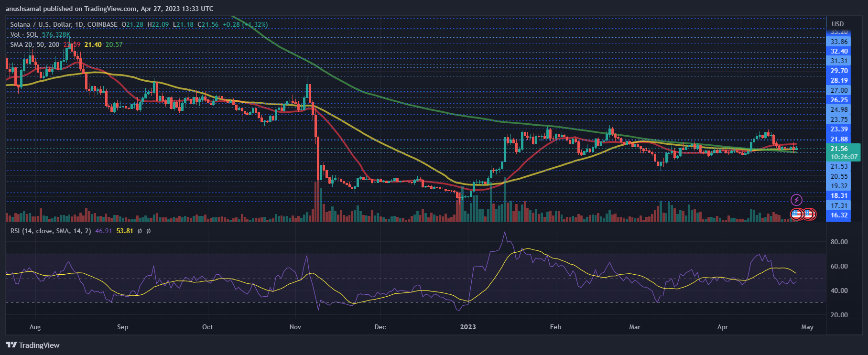This screenshot has height=355, width=868.
Task: Click the Aug label on time axis
Action: coord(35,327)
